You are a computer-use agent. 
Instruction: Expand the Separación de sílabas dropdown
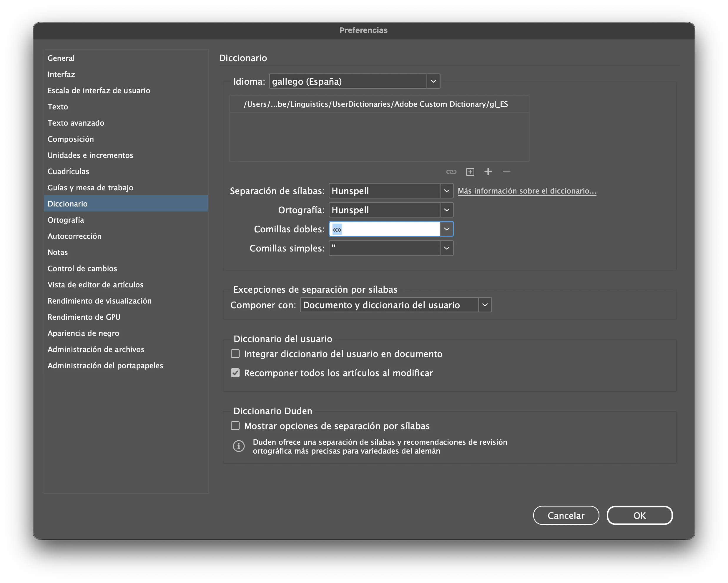446,191
